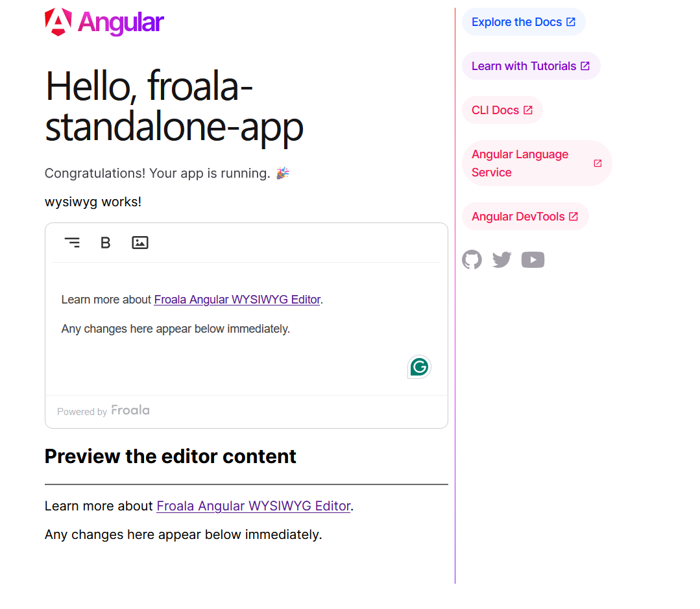Click the external-link icon on Angular DevTools
Image resolution: width=700 pixels, height=609 pixels.
click(x=573, y=216)
